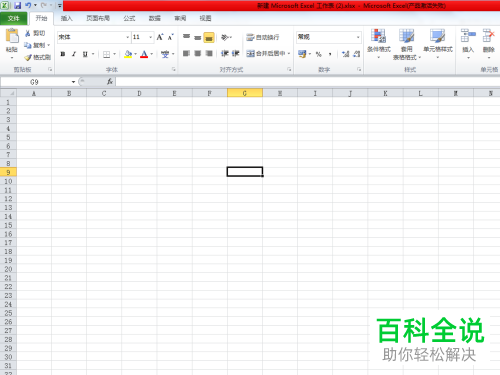The image size is (500, 375).
Task: Apply red font color A
Action: [x=144, y=54]
